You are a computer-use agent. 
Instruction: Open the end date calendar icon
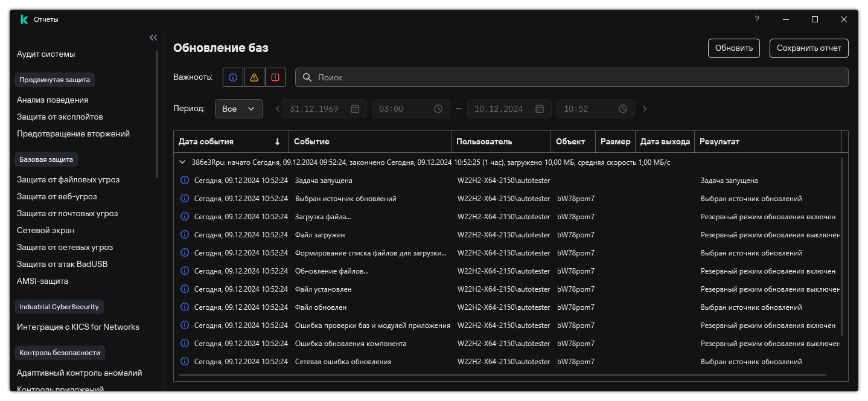(540, 109)
